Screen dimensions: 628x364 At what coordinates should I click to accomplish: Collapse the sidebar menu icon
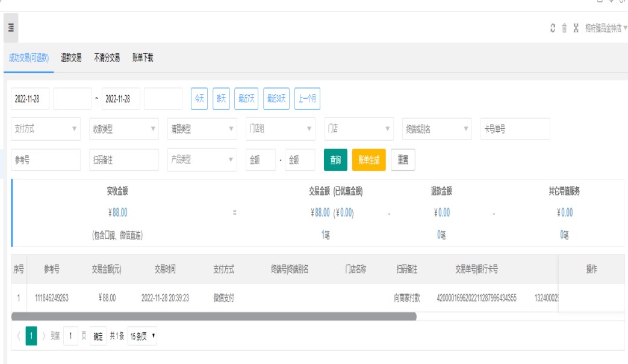(11, 28)
